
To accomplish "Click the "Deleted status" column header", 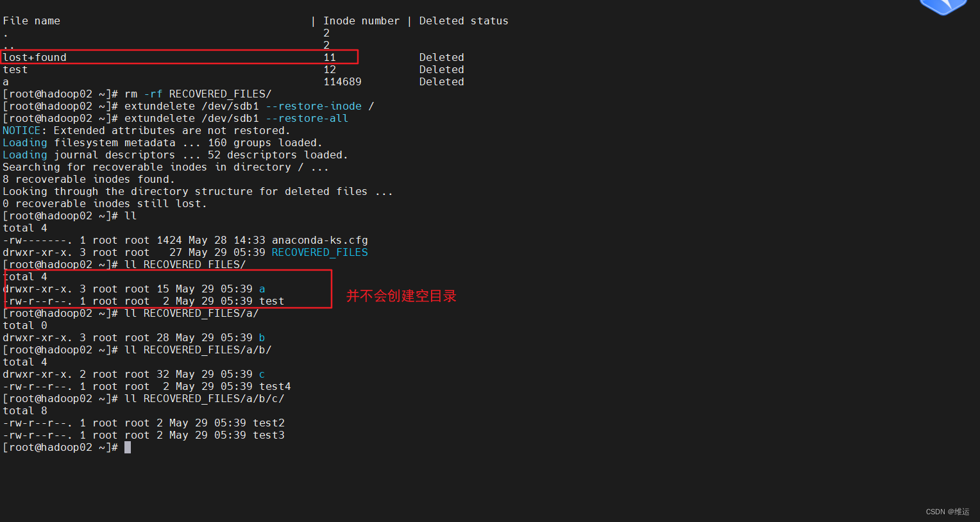I will point(463,21).
